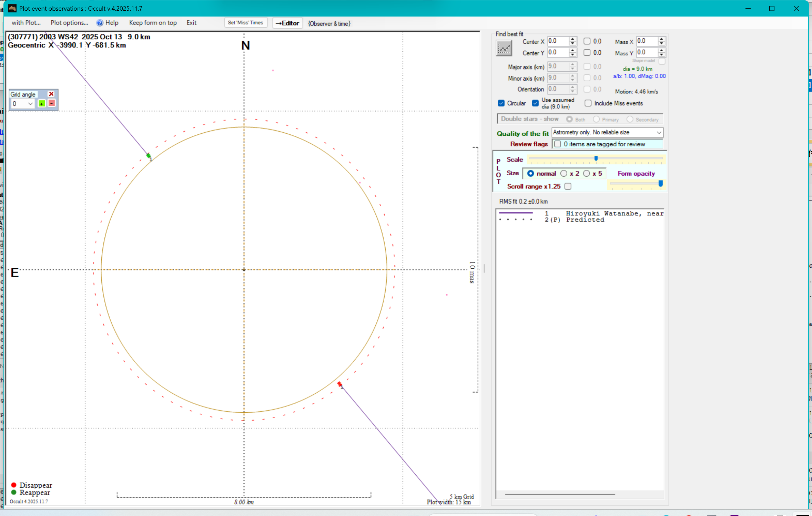
Task: Close the Grid angle panel
Action: click(51, 94)
